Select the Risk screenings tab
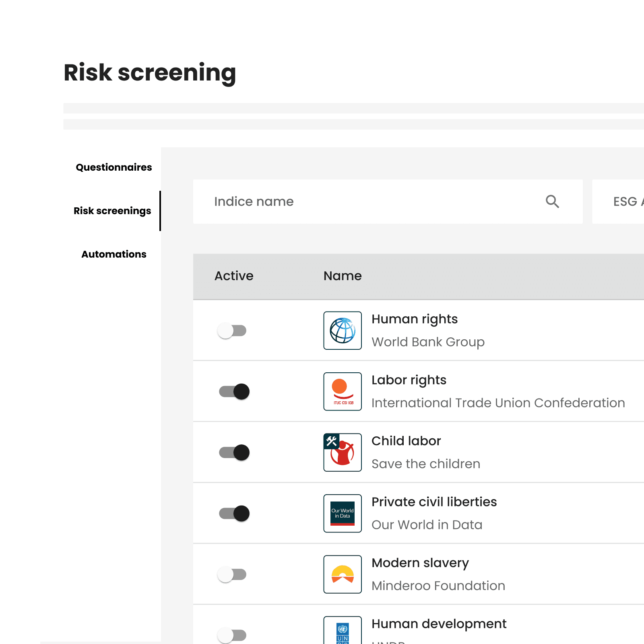 (112, 211)
